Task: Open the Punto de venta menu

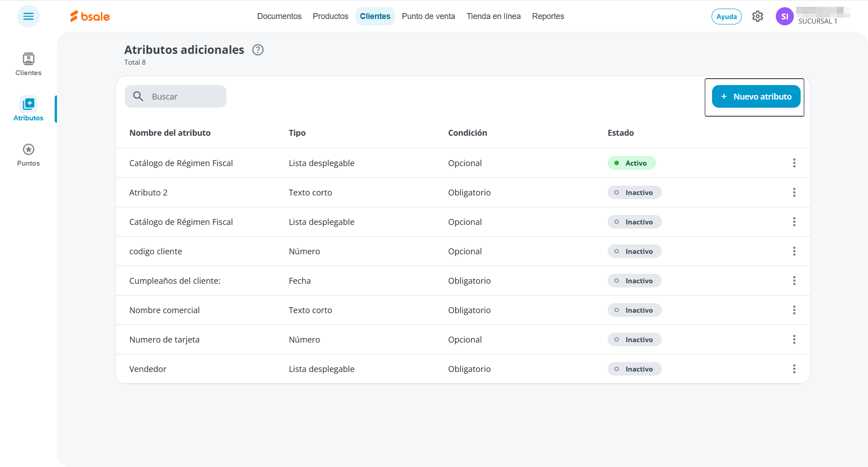Action: 429,16
